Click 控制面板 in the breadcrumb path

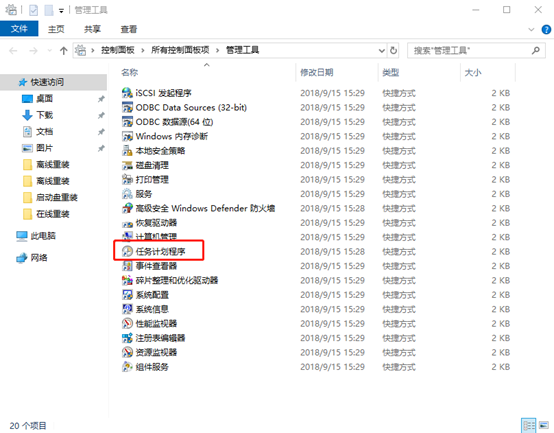118,50
